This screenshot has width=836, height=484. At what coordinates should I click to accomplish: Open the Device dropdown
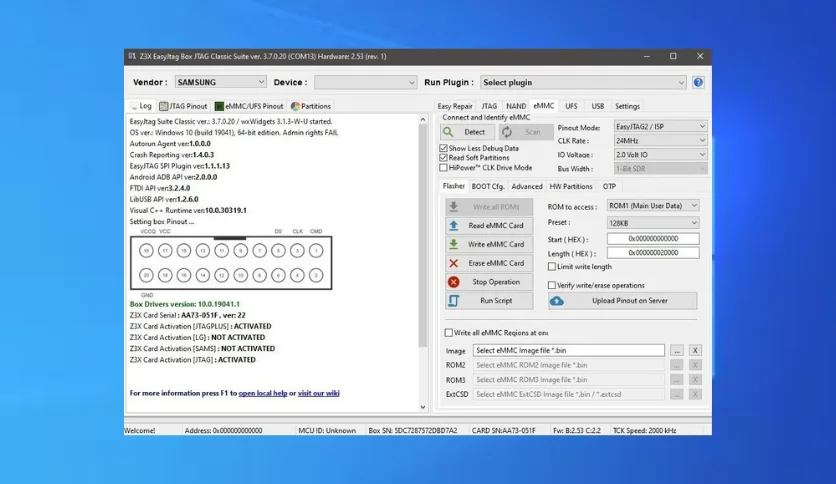365,82
